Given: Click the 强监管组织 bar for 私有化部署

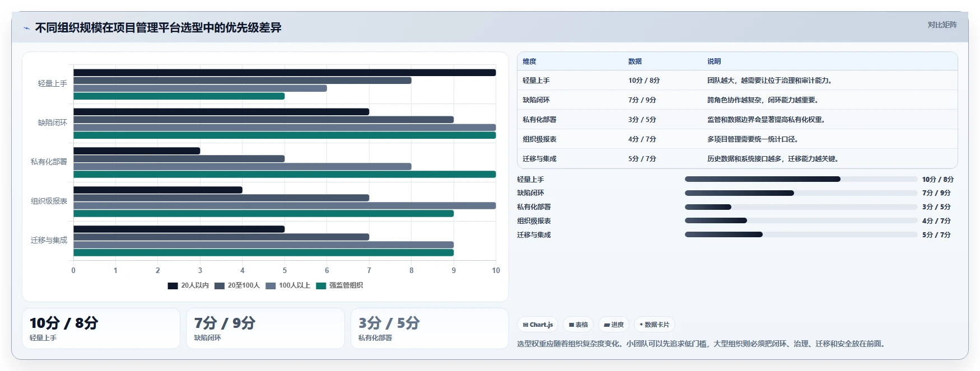Looking at the screenshot, I should click(x=284, y=175).
